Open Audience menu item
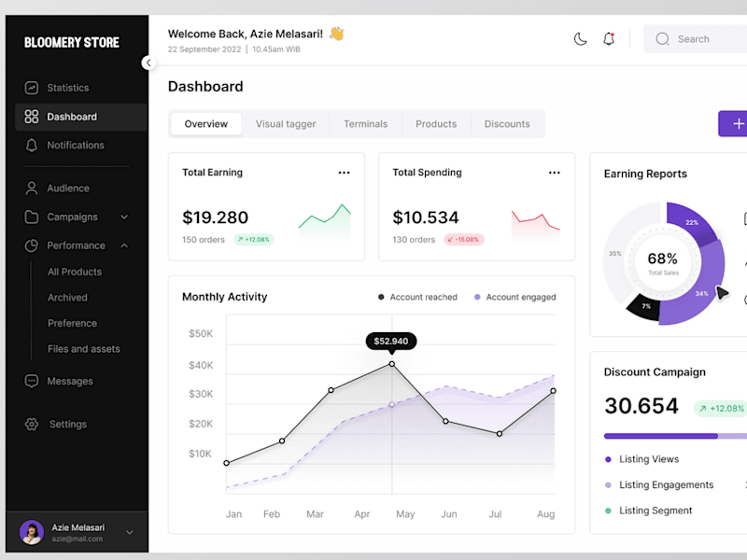Image resolution: width=747 pixels, height=560 pixels. [67, 189]
